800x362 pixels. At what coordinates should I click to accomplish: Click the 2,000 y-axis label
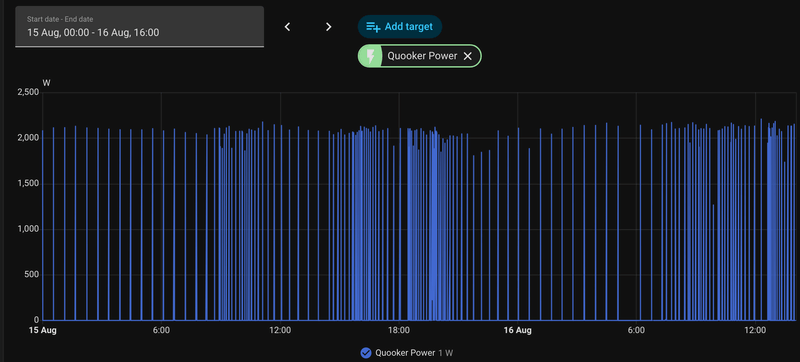(x=28, y=138)
